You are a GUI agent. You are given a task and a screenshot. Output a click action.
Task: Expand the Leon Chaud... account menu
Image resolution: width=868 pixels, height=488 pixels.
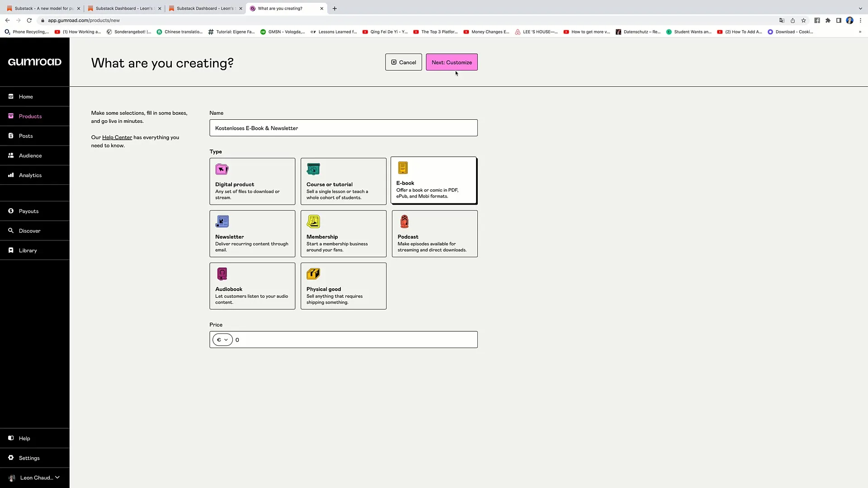pyautogui.click(x=35, y=478)
